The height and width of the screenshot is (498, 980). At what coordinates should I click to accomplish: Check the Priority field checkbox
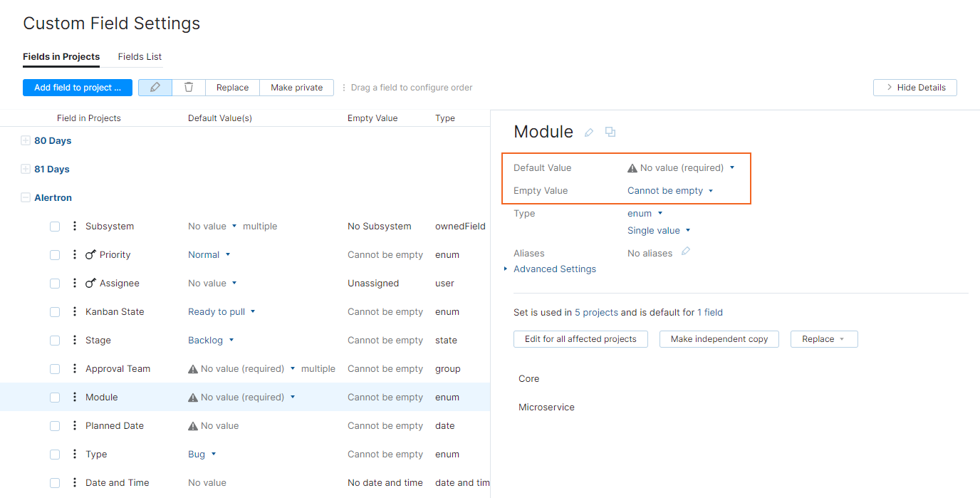(55, 255)
